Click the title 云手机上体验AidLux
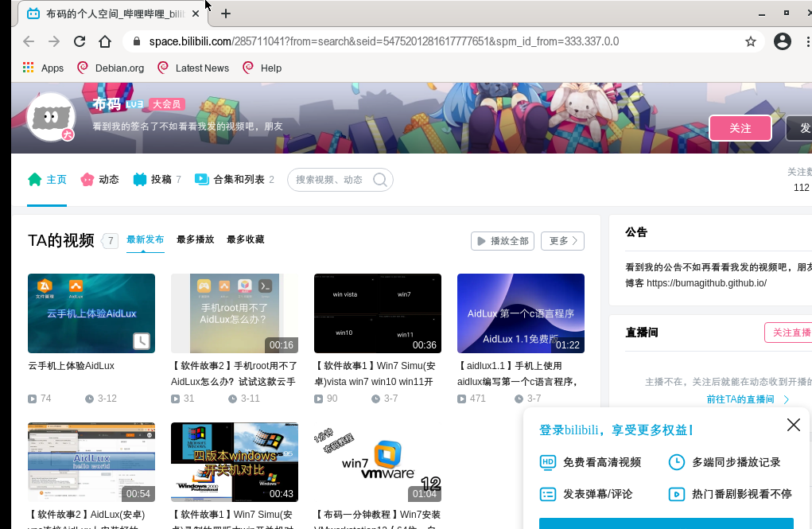Viewport: 812px width, 529px height. click(72, 366)
